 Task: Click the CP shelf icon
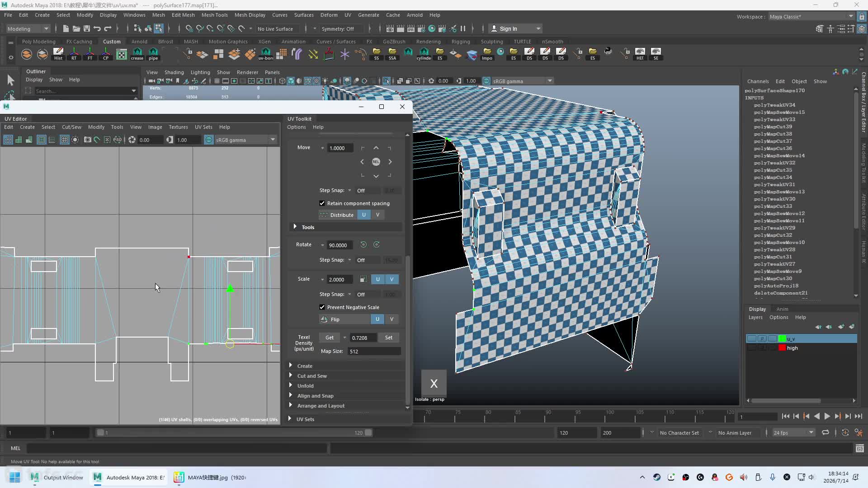pyautogui.click(x=106, y=54)
